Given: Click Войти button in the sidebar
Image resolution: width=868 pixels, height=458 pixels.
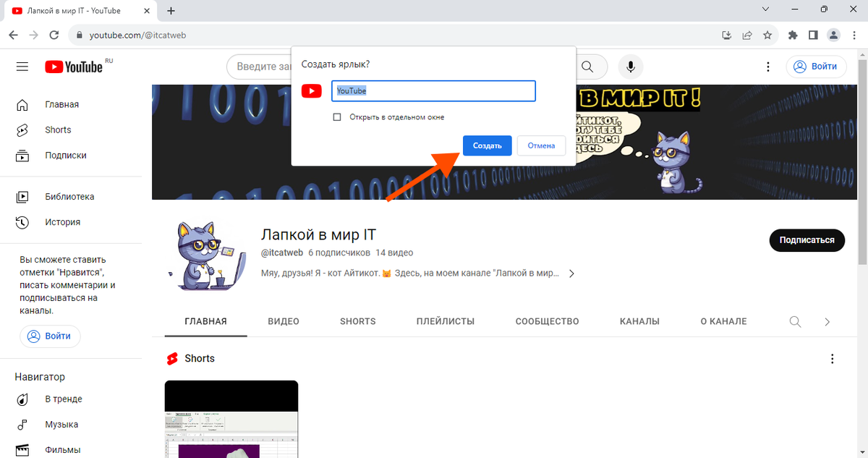Looking at the screenshot, I should [51, 336].
